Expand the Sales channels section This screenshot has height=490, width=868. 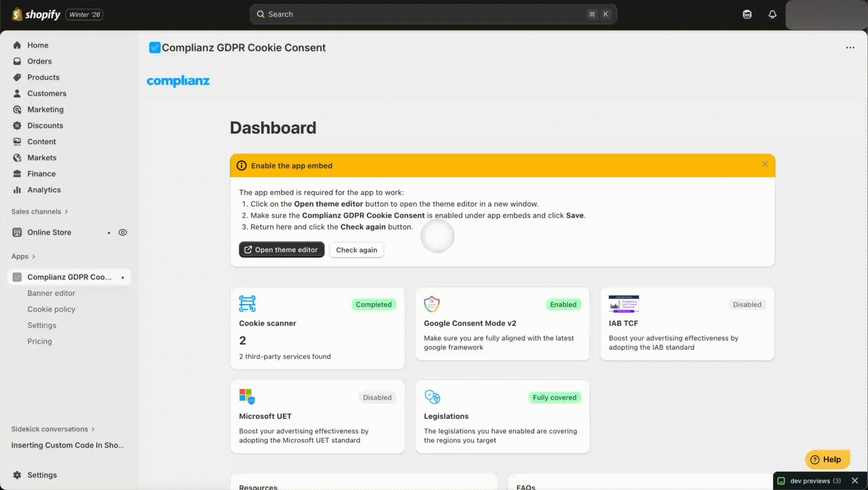39,211
